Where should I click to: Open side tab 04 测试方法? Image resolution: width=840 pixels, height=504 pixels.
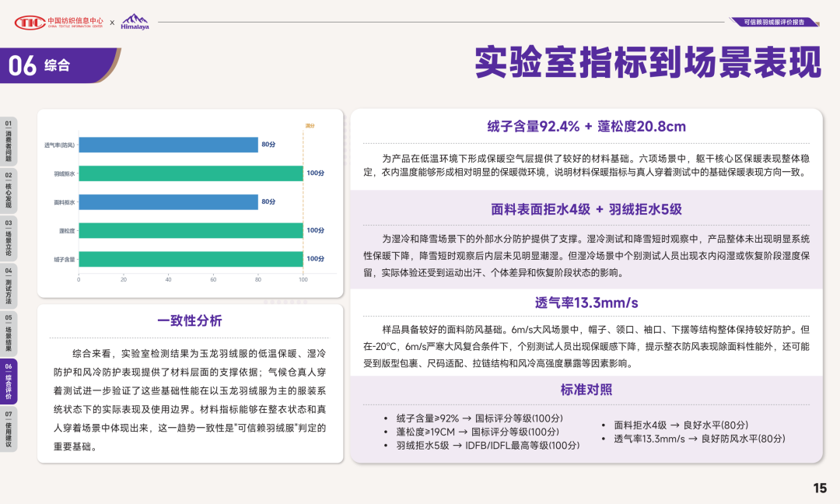point(9,286)
